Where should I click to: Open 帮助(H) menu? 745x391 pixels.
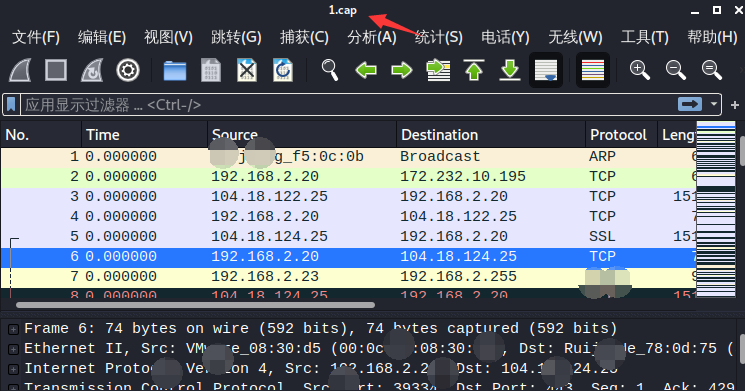712,37
